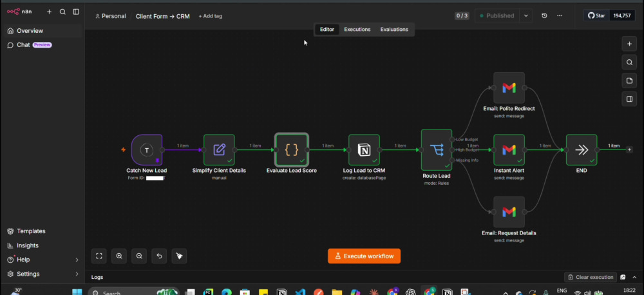
Task: Open the Windows Start button in taskbar
Action: point(77,292)
